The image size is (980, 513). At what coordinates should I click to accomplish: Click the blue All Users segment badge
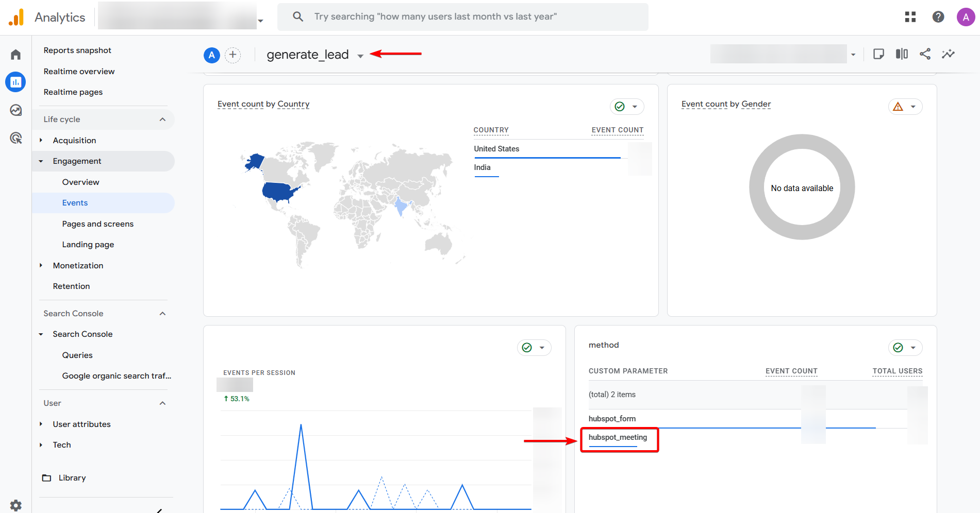(x=212, y=55)
